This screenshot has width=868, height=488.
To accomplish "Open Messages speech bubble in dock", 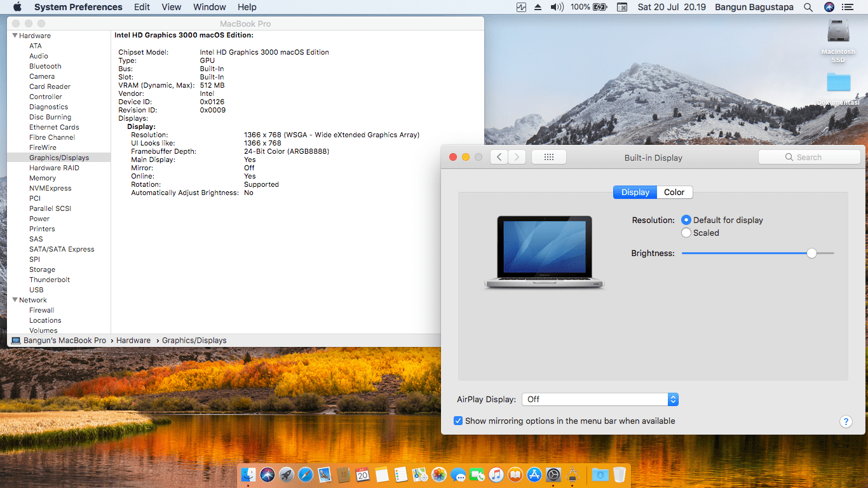I will (x=458, y=474).
